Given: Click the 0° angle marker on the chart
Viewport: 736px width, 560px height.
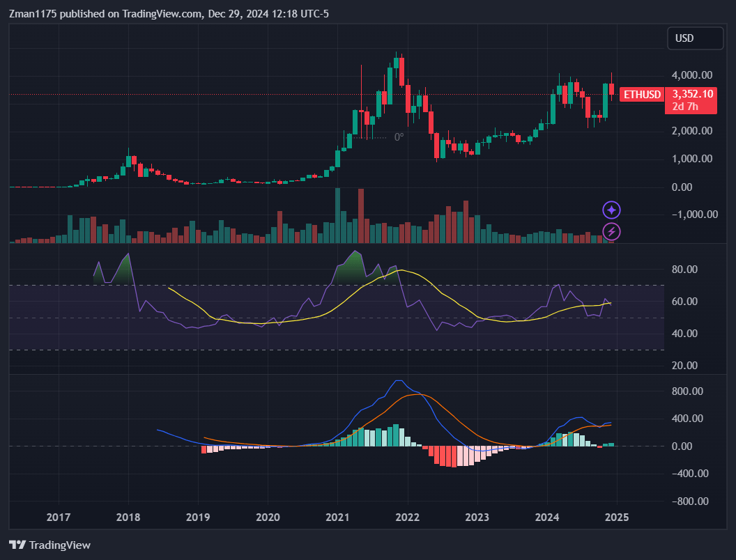Looking at the screenshot, I should pyautogui.click(x=398, y=137).
